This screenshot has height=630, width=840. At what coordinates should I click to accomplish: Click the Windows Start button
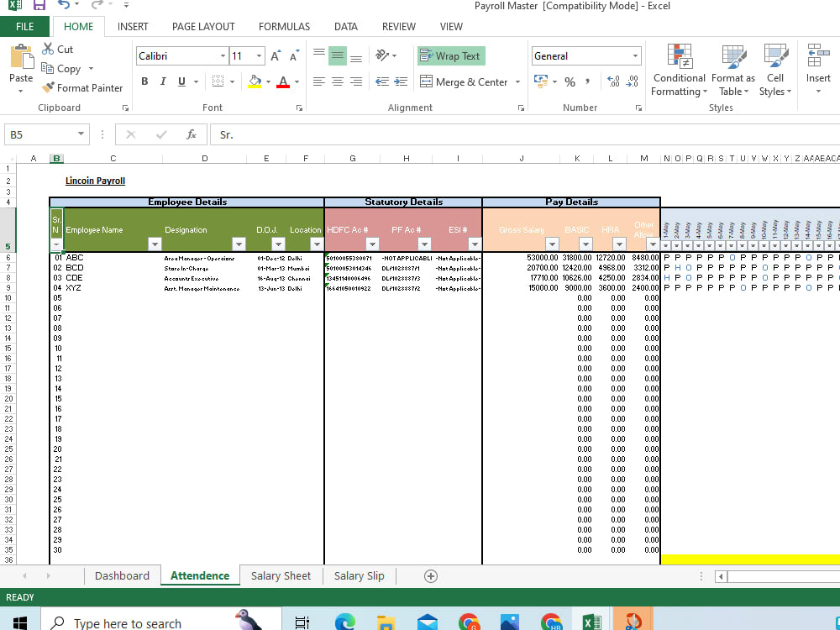tap(20, 622)
